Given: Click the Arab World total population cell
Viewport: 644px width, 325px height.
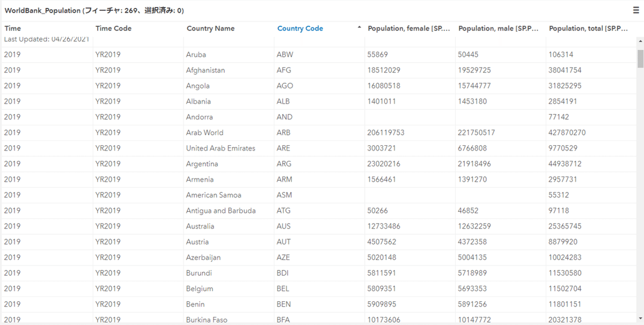Looking at the screenshot, I should coord(567,132).
